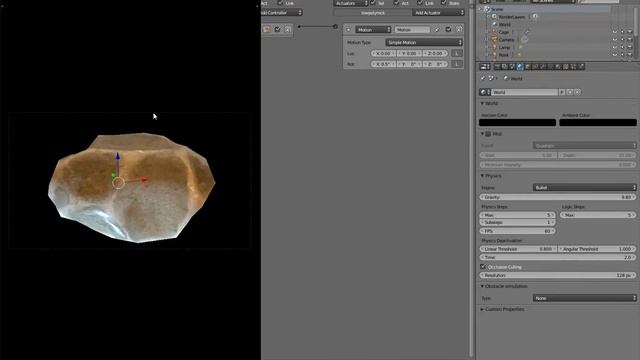The width and height of the screenshot is (640, 360).
Task: Add a new world with the plus button
Action: [x=570, y=92]
